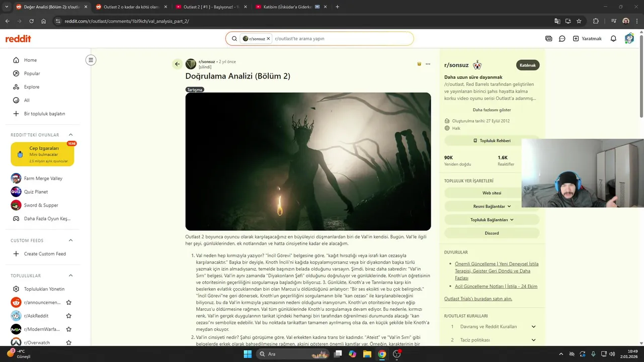The image size is (644, 362).
Task: Switch to the Outlast 2 Başlıyoruz YouTube tab
Action: [x=210, y=7]
